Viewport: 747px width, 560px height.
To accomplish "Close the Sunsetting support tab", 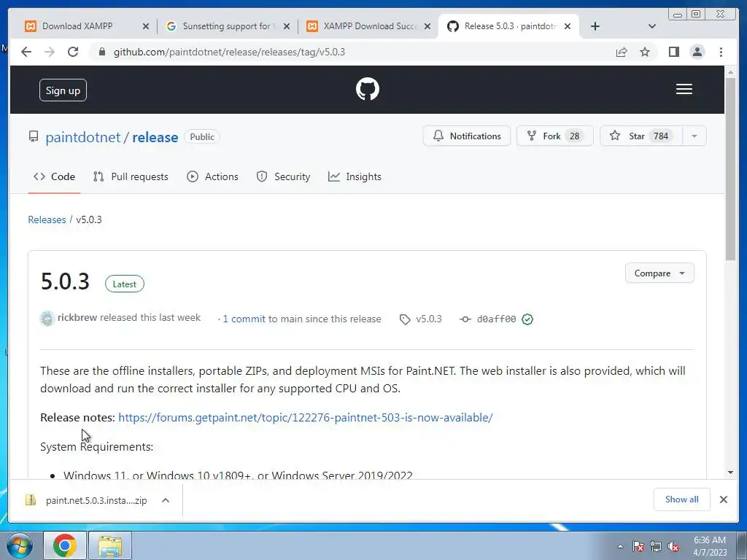I will [x=286, y=26].
